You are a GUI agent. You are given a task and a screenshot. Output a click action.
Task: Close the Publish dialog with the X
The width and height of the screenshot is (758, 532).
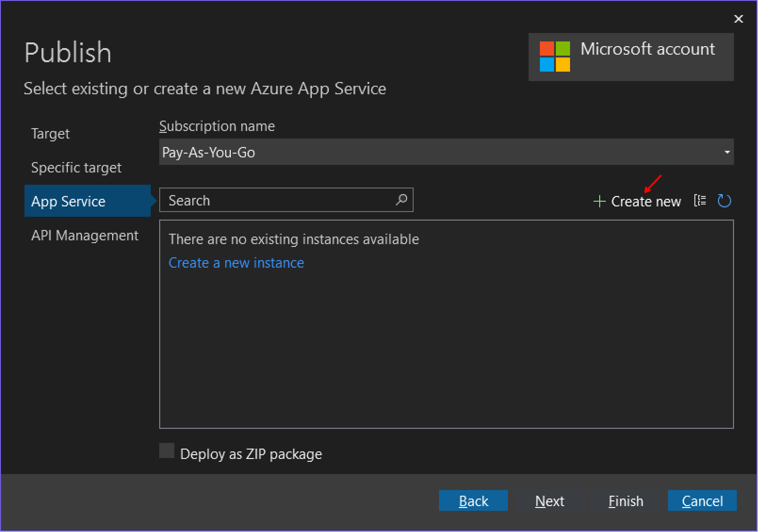pyautogui.click(x=739, y=19)
